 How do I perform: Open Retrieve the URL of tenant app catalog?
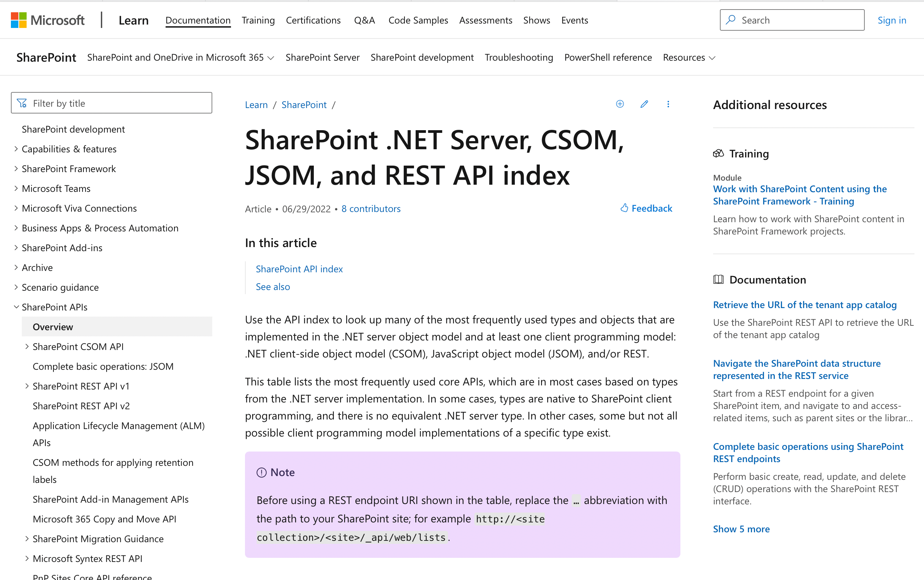[x=804, y=305]
